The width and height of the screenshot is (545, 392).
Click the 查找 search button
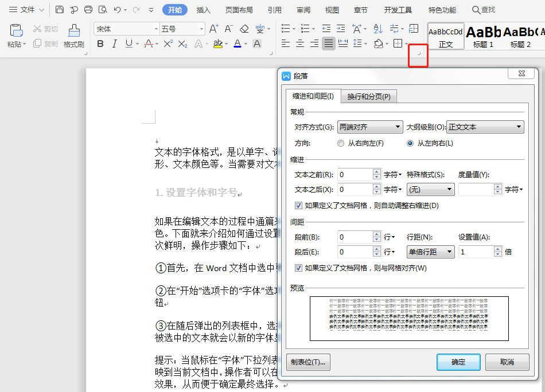(x=484, y=10)
